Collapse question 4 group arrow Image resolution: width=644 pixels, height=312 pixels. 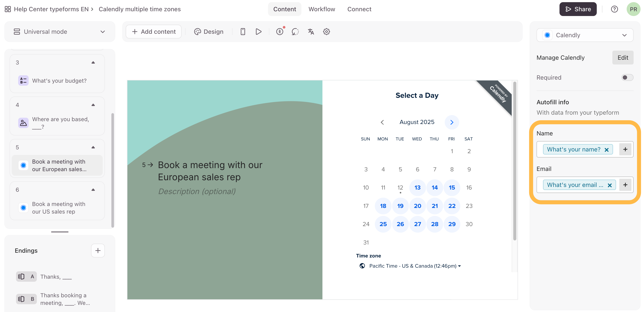point(93,105)
